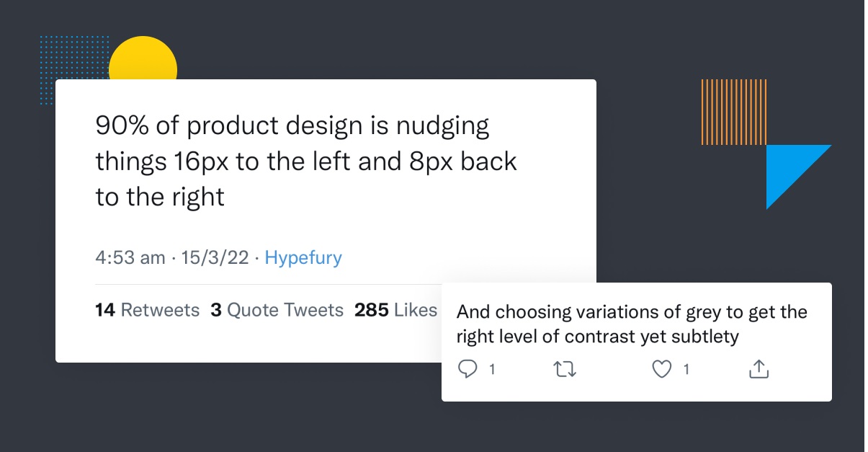Click the "choosing variations of grey" reply text
This screenshot has height=452, width=868.
point(632,312)
